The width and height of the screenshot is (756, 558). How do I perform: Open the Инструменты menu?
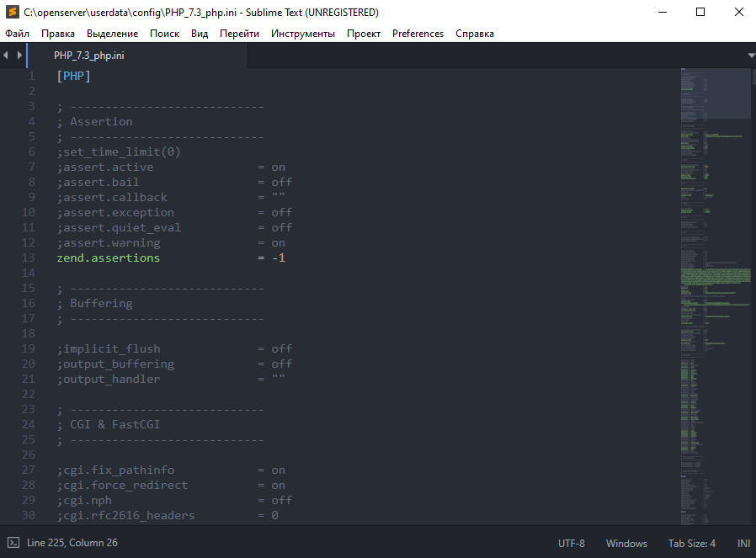point(302,34)
